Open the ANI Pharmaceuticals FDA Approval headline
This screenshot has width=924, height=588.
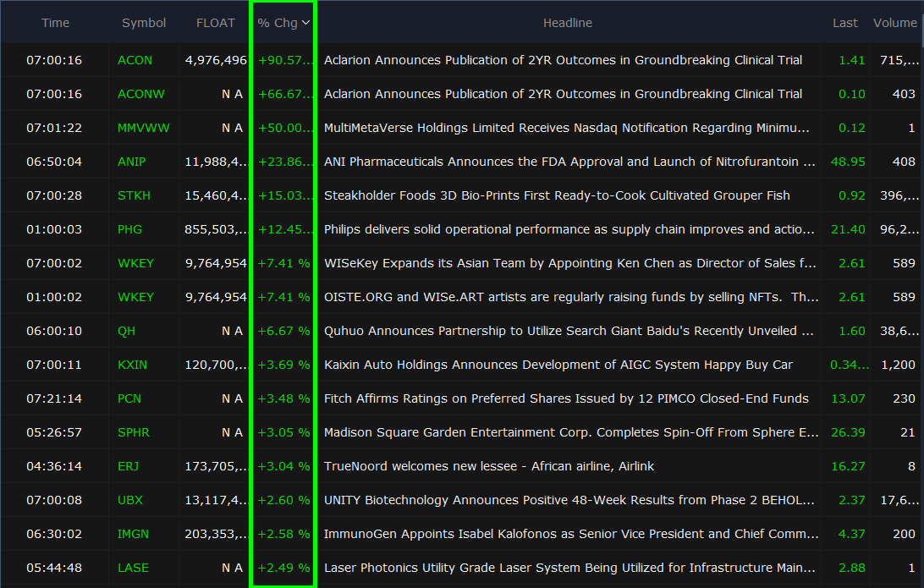(569, 162)
